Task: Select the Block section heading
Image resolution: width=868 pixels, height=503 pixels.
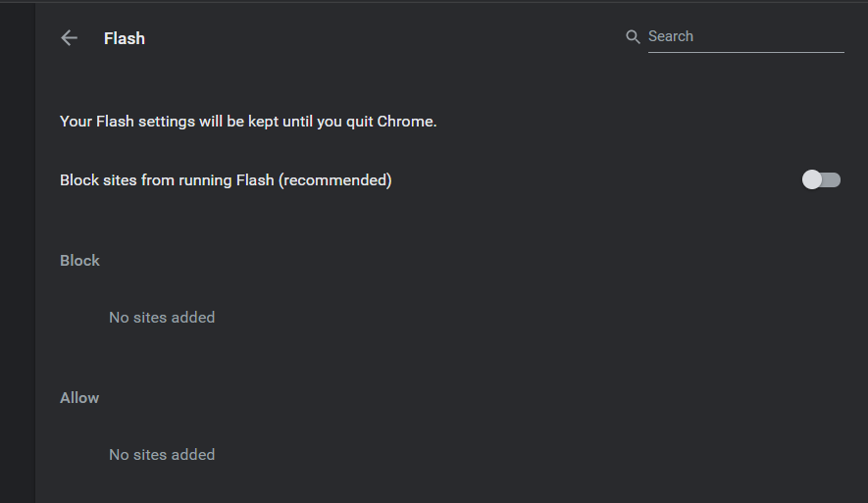Action: tap(79, 261)
